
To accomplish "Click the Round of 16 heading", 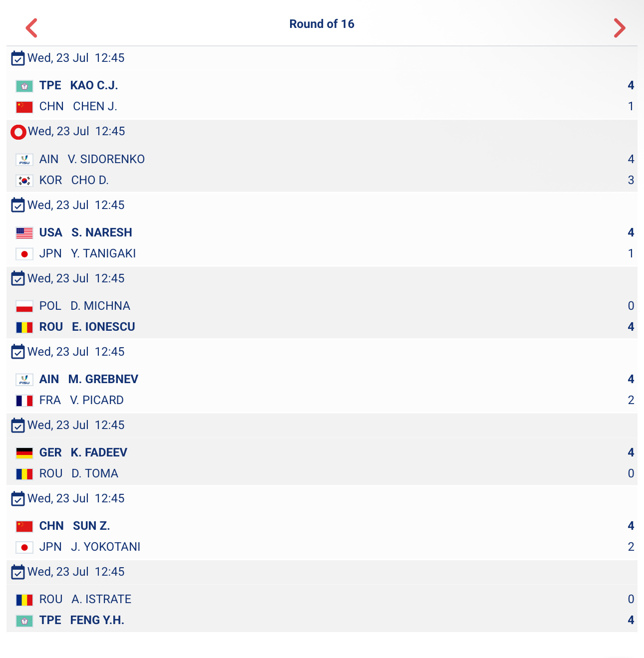I will click(322, 24).
